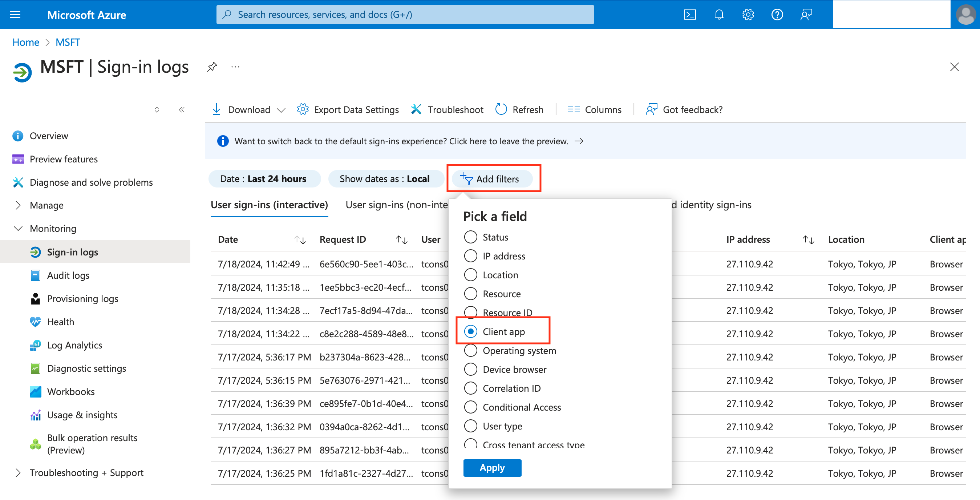This screenshot has height=500, width=980.
Task: Collapse the Monitoring section
Action: [18, 228]
